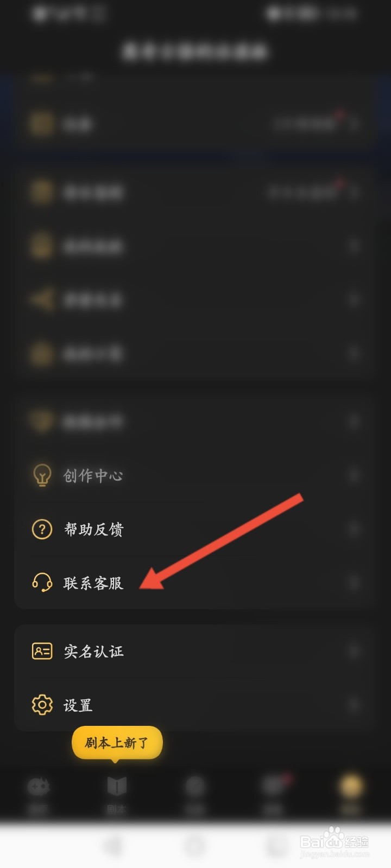Tap the lightbulb 创作中心 icon
The height and width of the screenshot is (868, 391).
point(42,476)
